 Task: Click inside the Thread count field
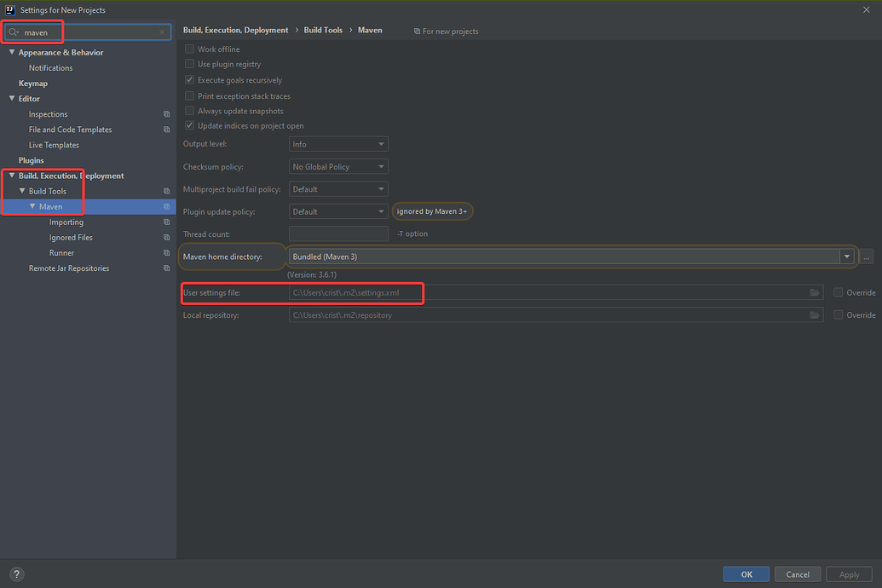(x=338, y=233)
